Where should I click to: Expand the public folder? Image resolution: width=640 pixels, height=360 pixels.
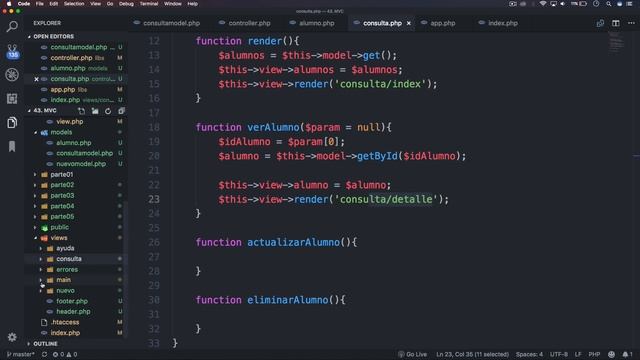(x=59, y=227)
